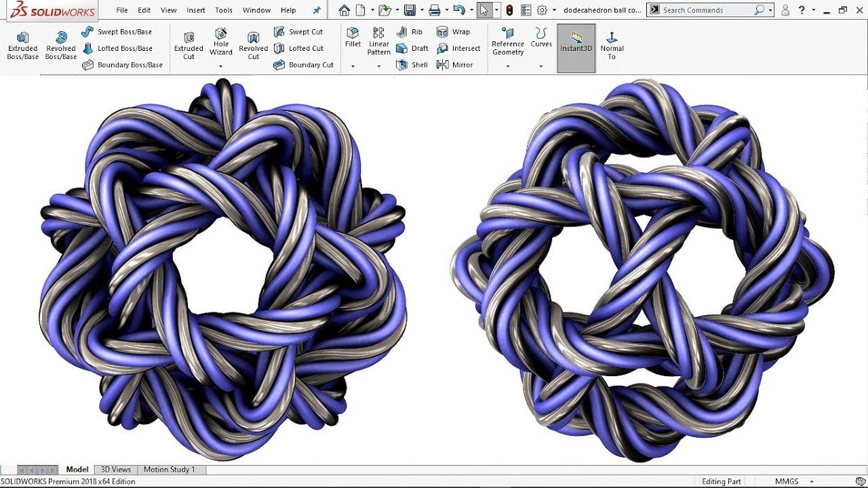Switch to the Motion Study 1 tab
This screenshot has height=488, width=868.
point(169,469)
